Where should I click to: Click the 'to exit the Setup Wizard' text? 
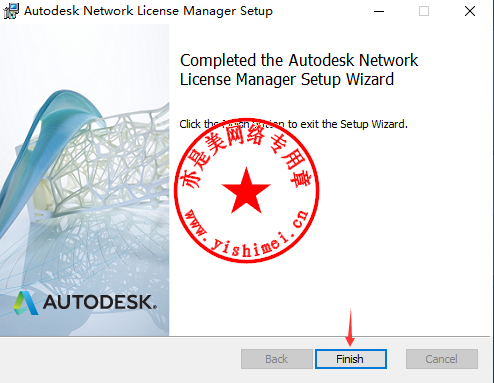tap(347, 124)
